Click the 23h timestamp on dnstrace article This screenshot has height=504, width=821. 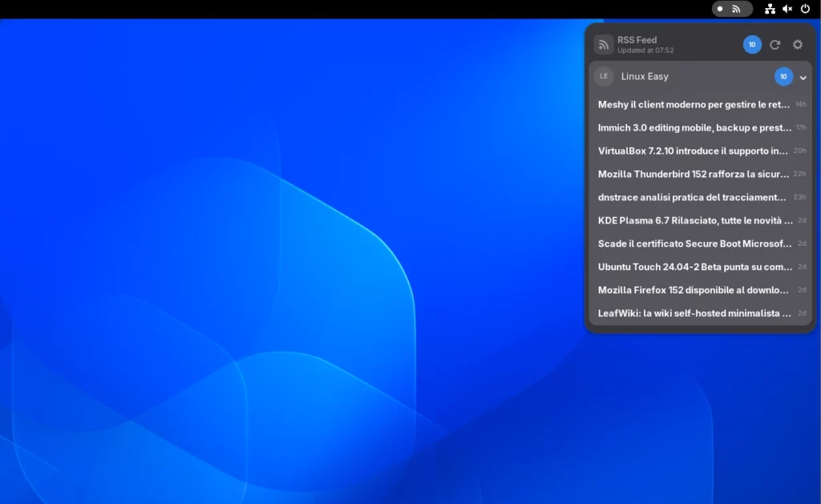pos(799,197)
